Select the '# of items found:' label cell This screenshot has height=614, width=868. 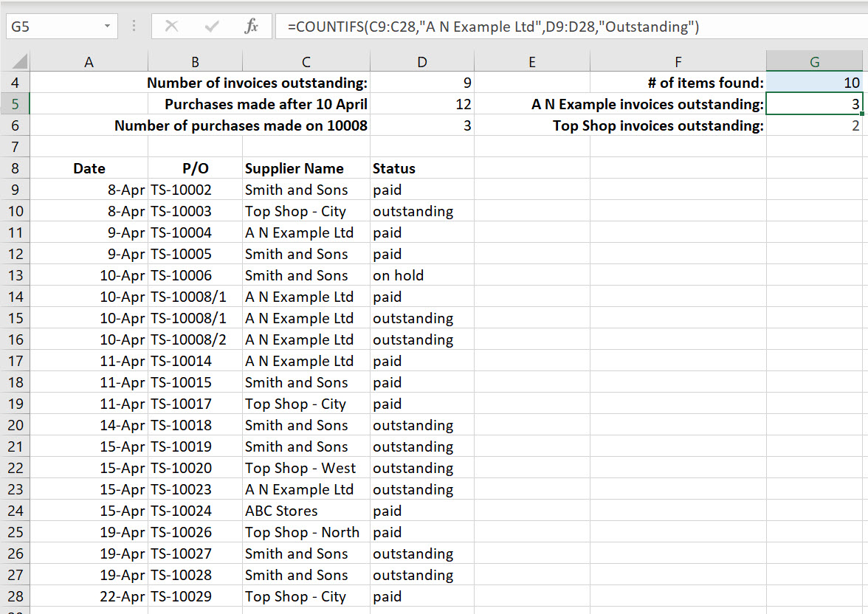pos(678,83)
